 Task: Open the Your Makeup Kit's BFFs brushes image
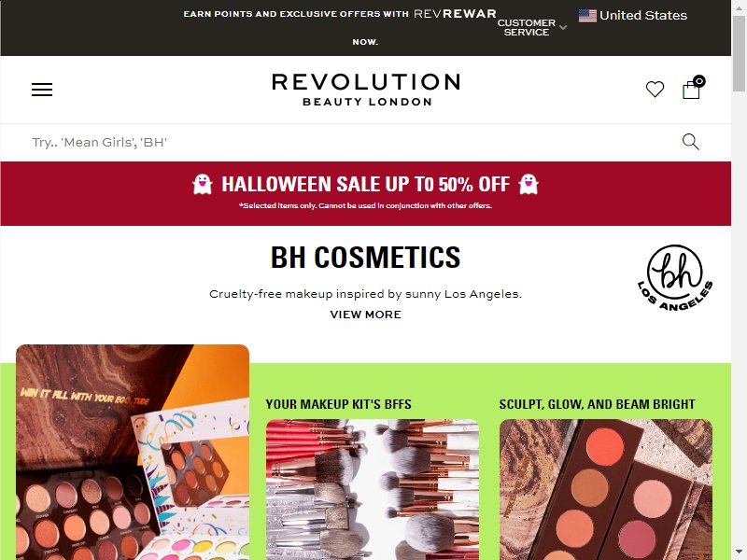(372, 489)
